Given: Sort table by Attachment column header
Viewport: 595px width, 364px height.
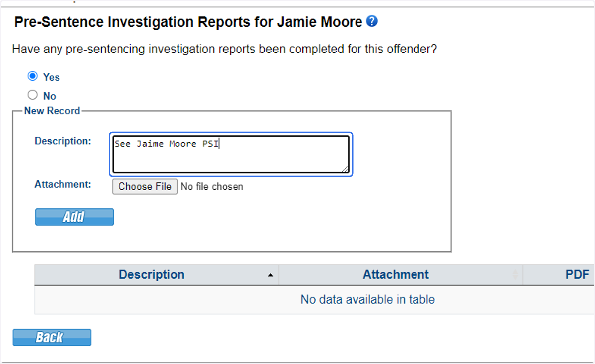Looking at the screenshot, I should [x=401, y=275].
